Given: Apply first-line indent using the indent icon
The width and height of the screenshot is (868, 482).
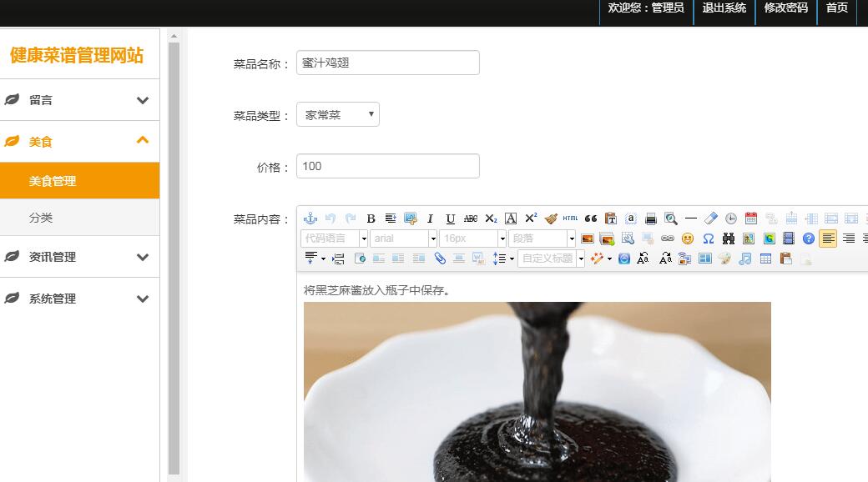Looking at the screenshot, I should [391, 218].
